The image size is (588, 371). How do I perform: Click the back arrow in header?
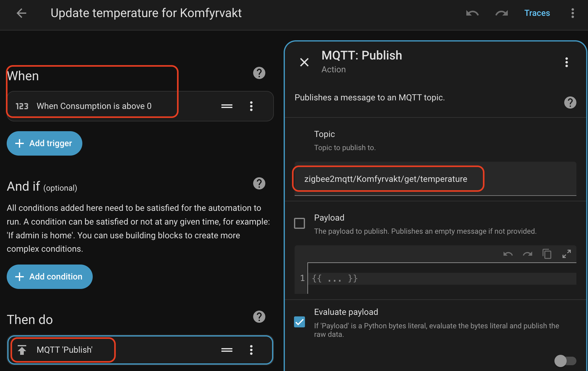(x=21, y=13)
